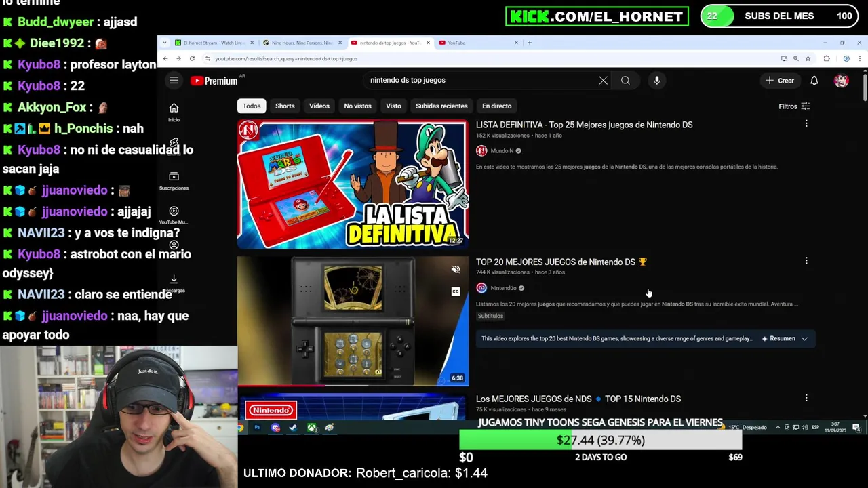Image resolution: width=868 pixels, height=488 pixels.
Task: Open options for TOP 20 MEJORES JUEGOS video
Action: click(806, 261)
